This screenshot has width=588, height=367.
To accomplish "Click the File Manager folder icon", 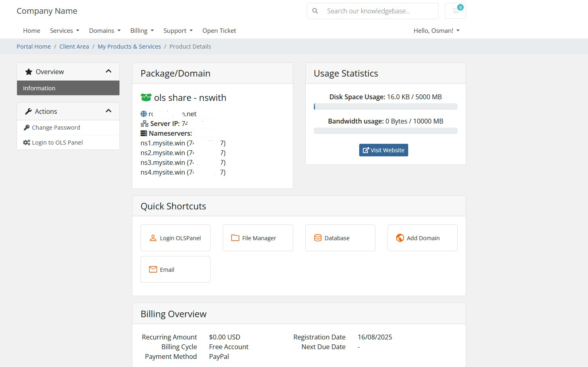I will coord(235,238).
